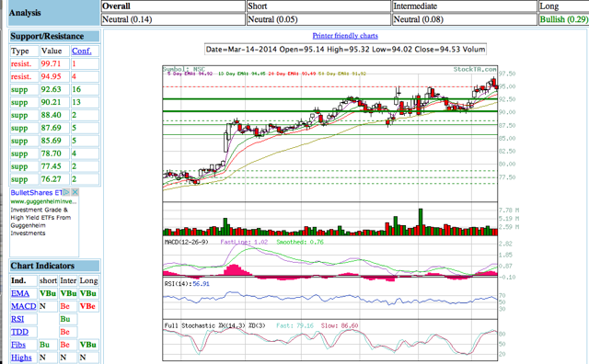589x364 pixels.
Task: Click the Bullish (0.29) Long analysis cell
Action: (x=563, y=19)
